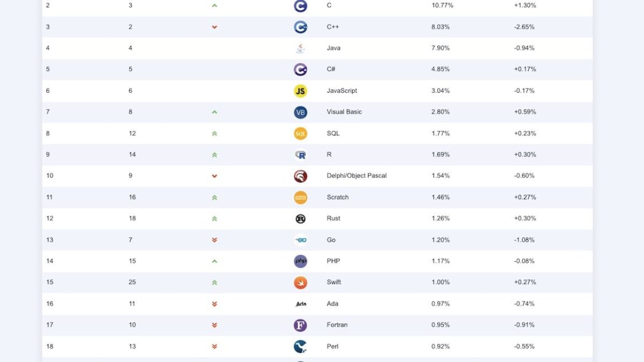Click the SQL logo icon
The image size is (644, 362).
[301, 134]
